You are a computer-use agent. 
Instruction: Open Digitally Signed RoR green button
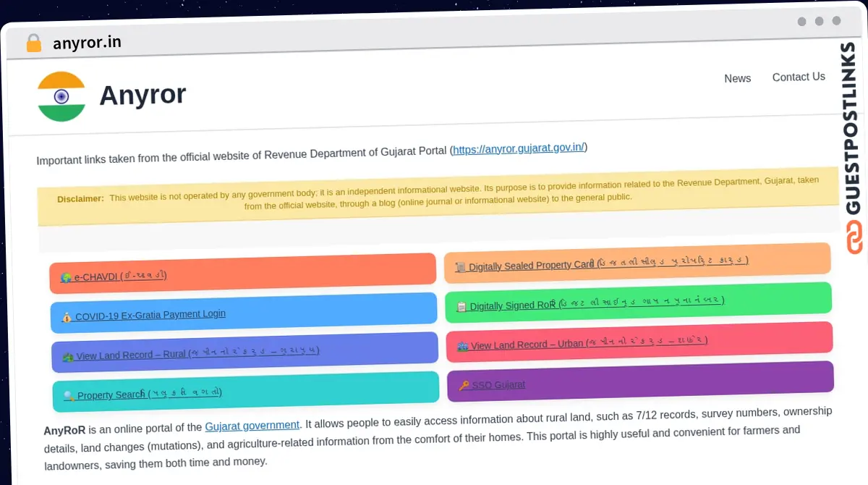pyautogui.click(x=639, y=303)
